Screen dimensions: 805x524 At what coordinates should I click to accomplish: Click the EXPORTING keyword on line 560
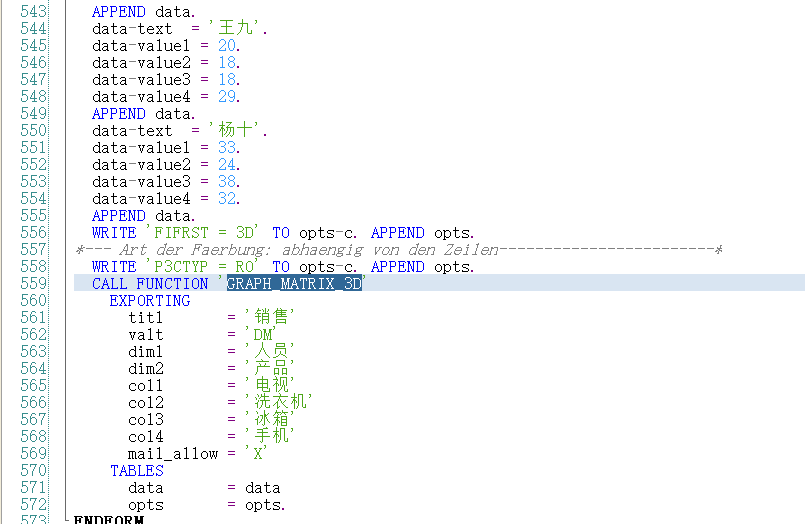[150, 301]
